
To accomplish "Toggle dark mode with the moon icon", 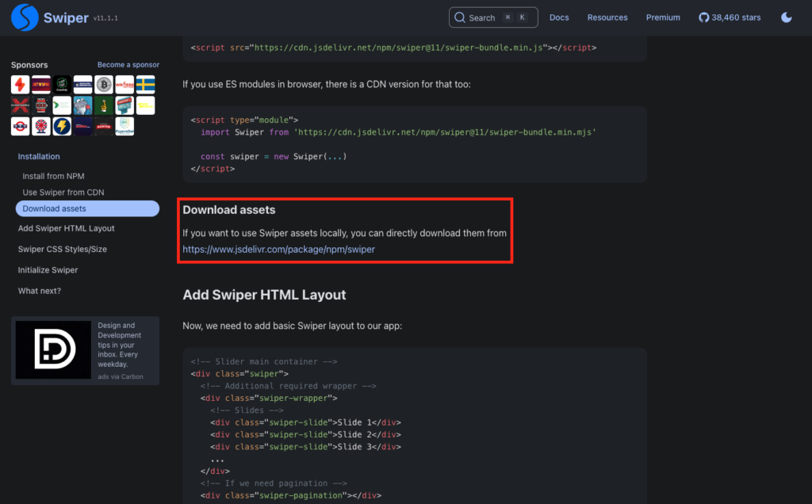I will pyautogui.click(x=786, y=17).
